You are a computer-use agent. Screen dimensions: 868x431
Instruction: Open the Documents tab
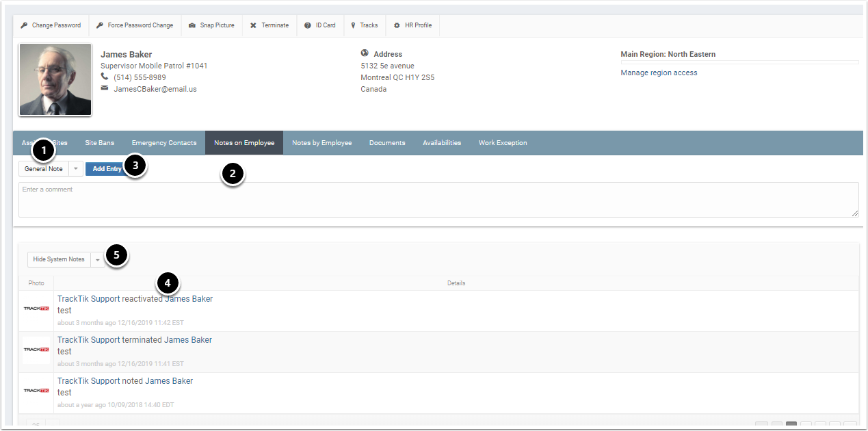[387, 143]
